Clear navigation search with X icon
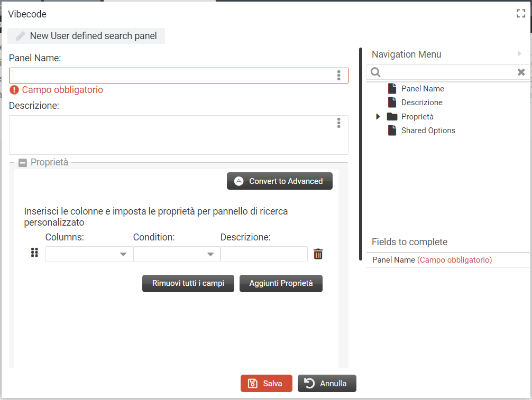 [x=521, y=72]
